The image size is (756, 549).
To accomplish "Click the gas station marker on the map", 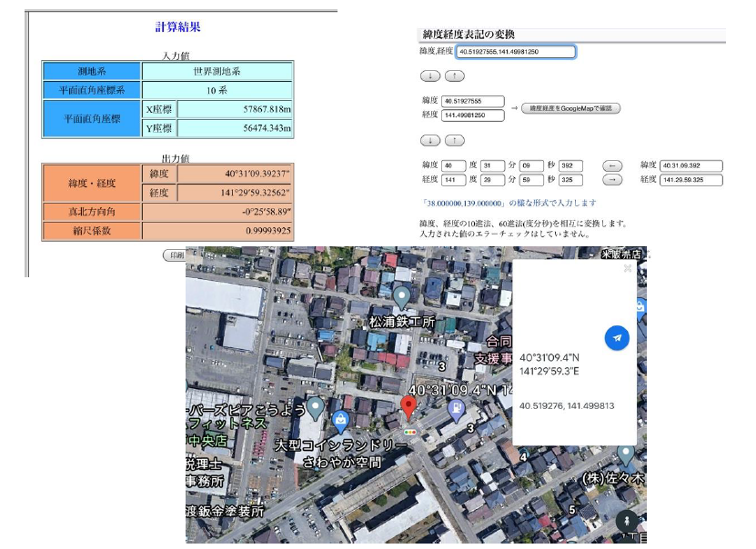I will click(x=456, y=410).
